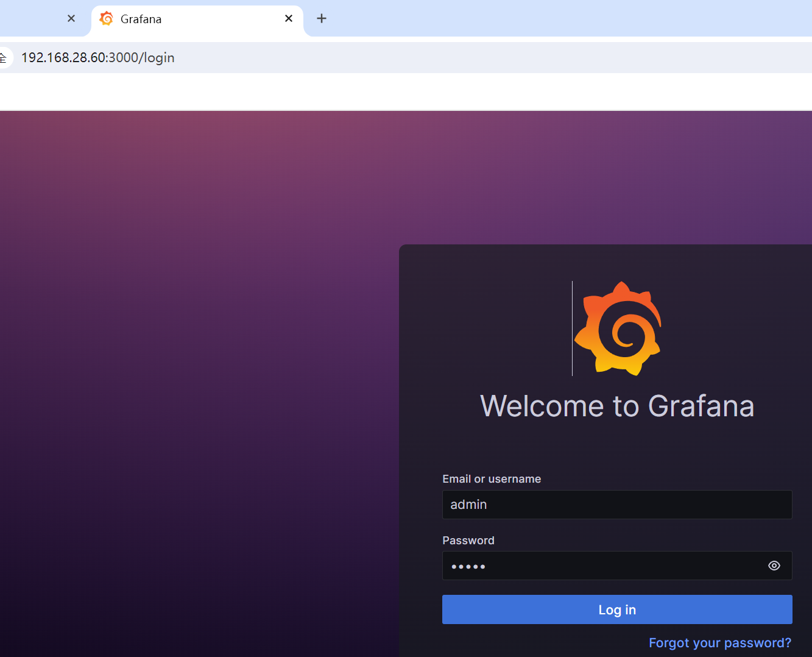Click the address bar URL 192.168.28.60:3000/login
Screen dimensions: 812x657
coord(98,57)
